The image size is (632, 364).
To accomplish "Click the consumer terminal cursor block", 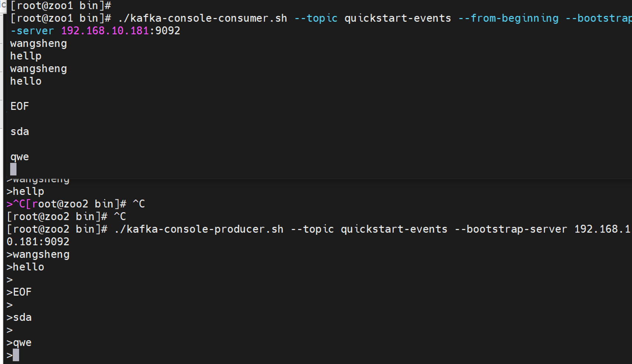I will [13, 169].
